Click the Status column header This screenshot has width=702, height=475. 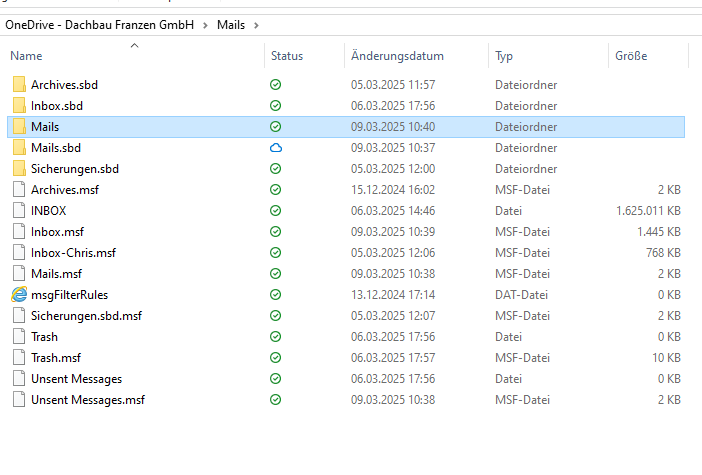point(286,56)
